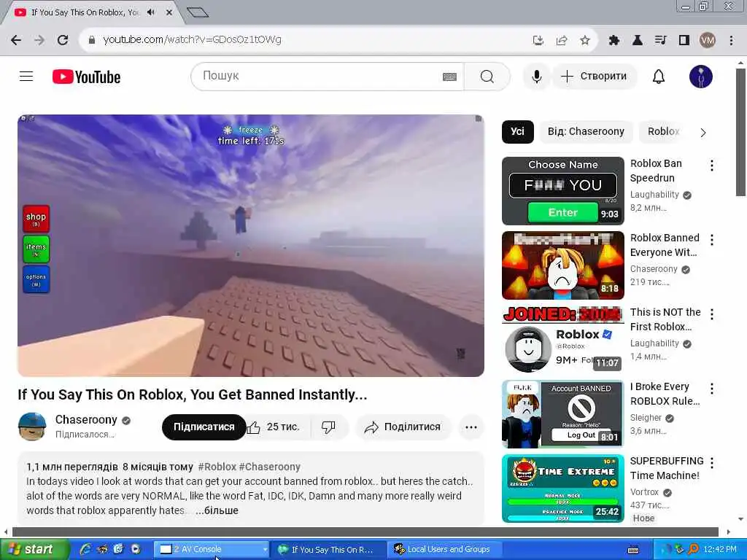Screen dimensions: 747x560
Task: Click the search magnifier button
Action: [487, 77]
